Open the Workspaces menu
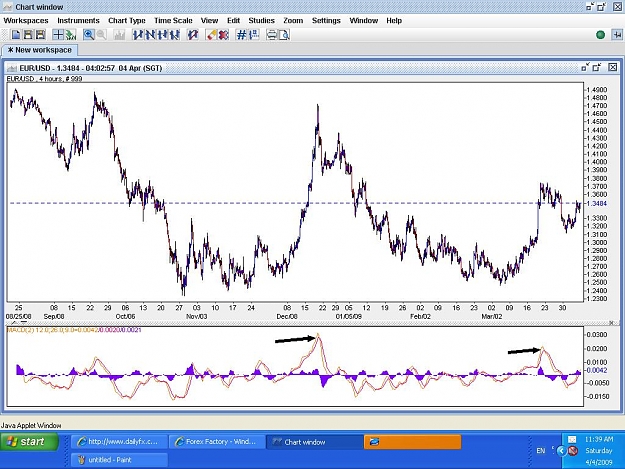625x469 pixels. pyautogui.click(x=26, y=20)
